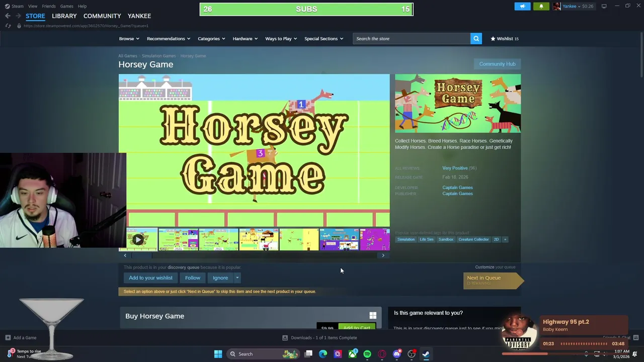Open Discord from the taskbar
Image resolution: width=644 pixels, height=362 pixels.
(x=397, y=354)
